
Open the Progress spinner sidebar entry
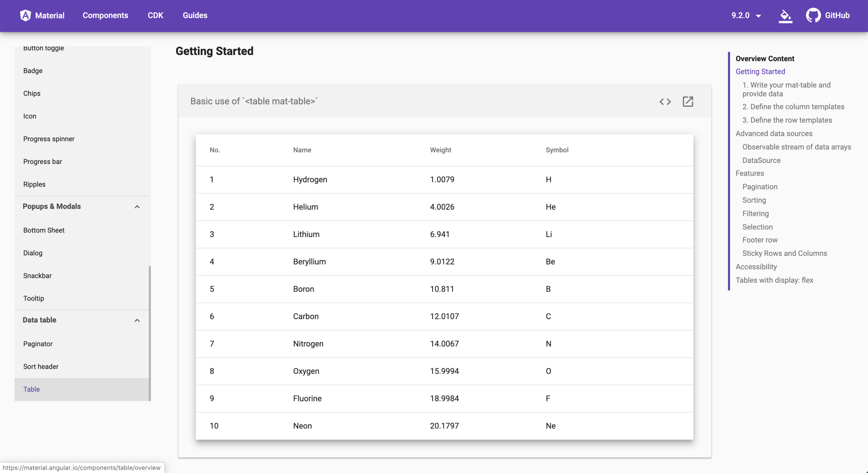49,139
